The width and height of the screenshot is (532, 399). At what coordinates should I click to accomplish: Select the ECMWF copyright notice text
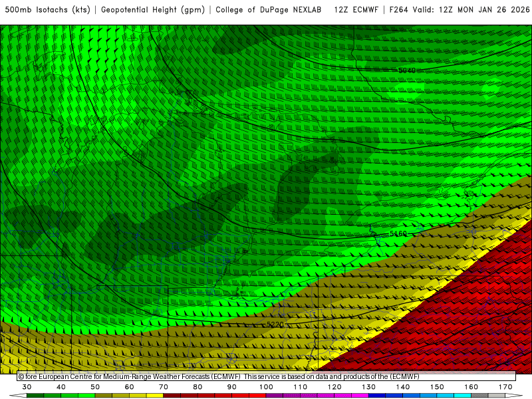219,376
